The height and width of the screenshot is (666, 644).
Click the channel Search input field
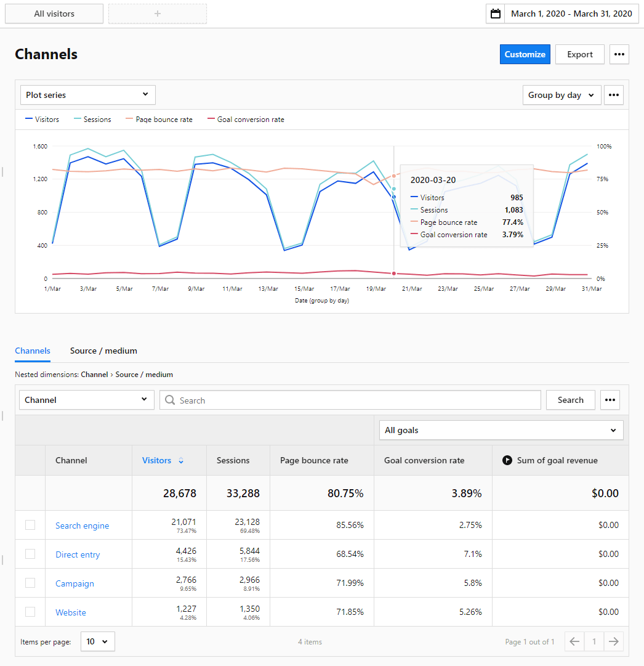351,400
